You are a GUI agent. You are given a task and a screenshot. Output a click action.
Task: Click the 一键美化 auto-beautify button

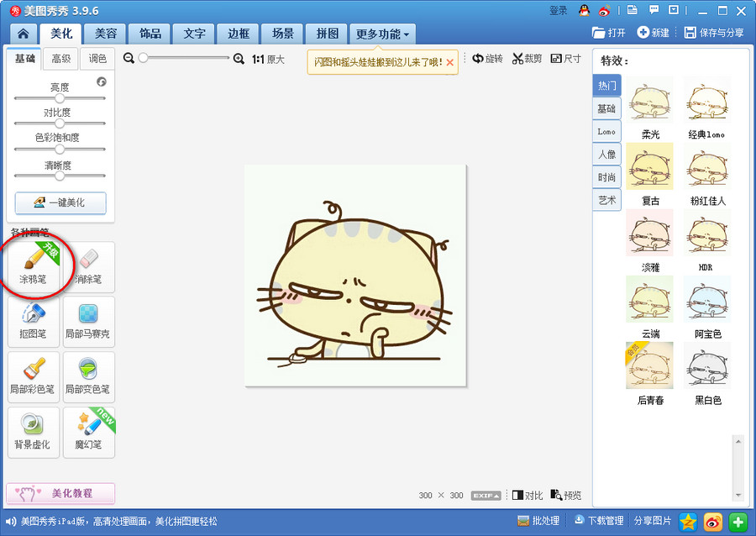coord(60,203)
